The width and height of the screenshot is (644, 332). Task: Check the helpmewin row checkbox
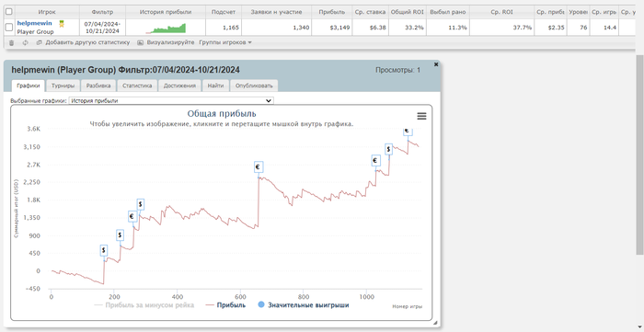click(x=8, y=28)
